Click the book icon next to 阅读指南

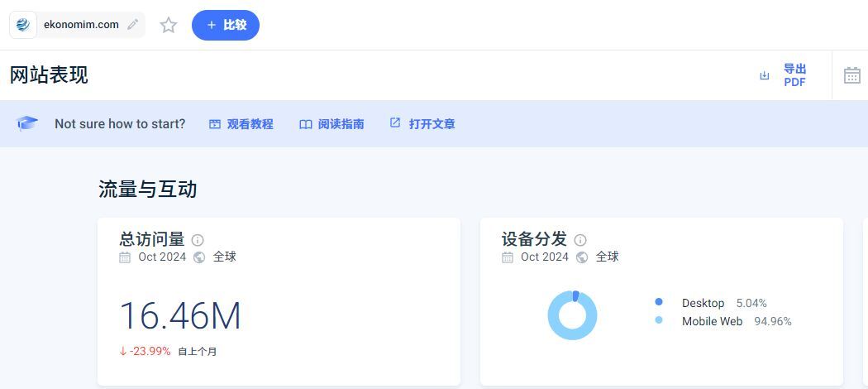[x=306, y=124]
